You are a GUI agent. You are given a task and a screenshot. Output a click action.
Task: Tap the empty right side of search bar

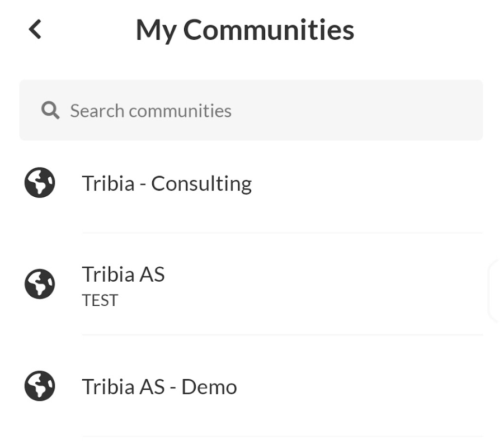coord(392,110)
